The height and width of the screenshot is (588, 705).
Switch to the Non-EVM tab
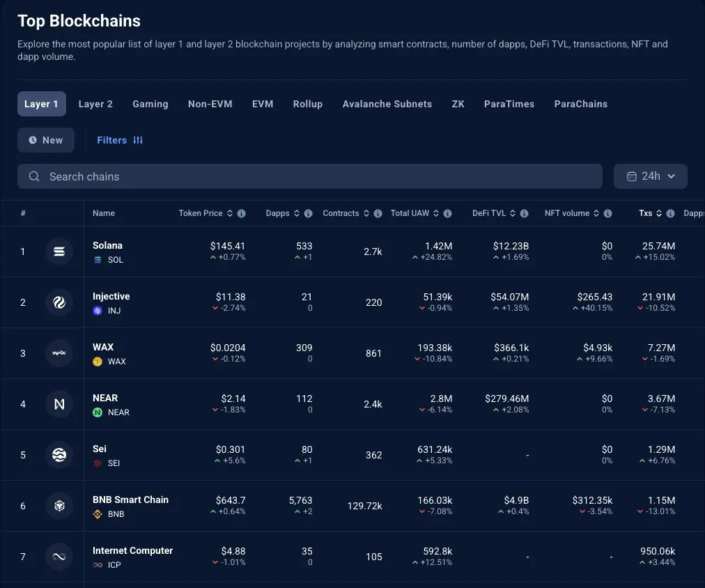point(210,104)
